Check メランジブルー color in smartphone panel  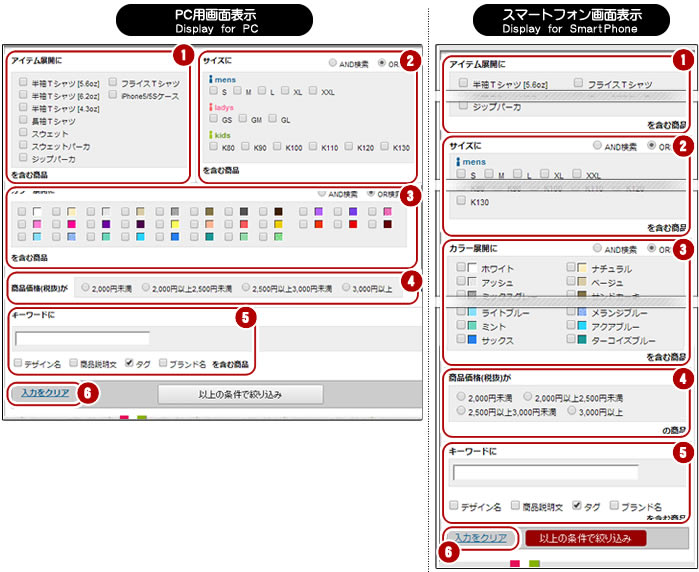[x=571, y=312]
